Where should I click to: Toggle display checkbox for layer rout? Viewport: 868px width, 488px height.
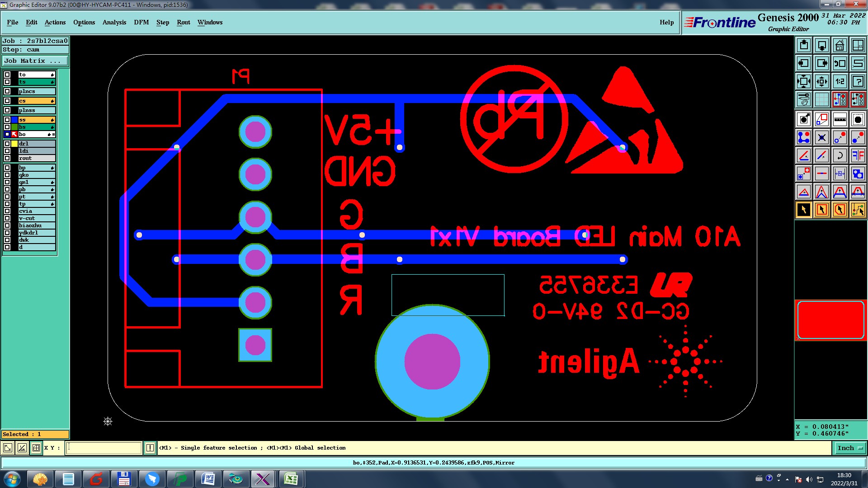click(7, 158)
